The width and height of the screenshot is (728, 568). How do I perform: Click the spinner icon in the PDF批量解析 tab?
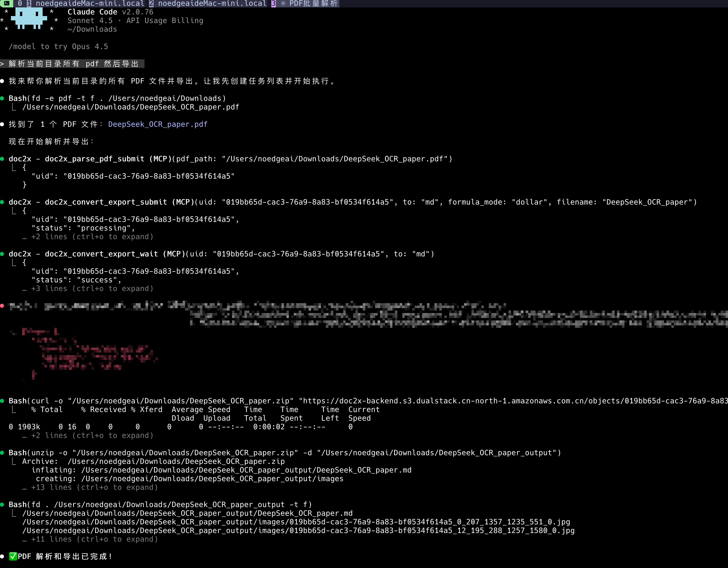[283, 4]
